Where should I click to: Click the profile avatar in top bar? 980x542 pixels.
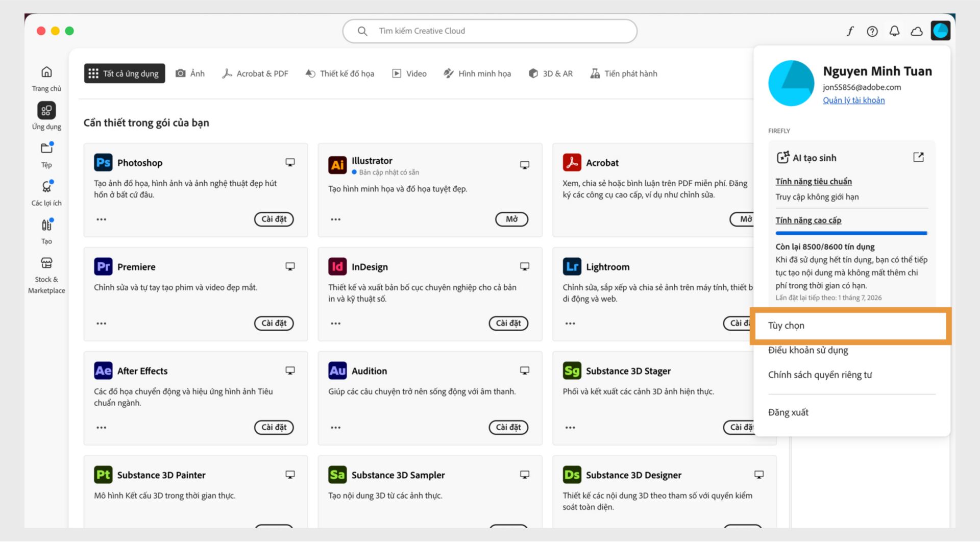(x=940, y=31)
